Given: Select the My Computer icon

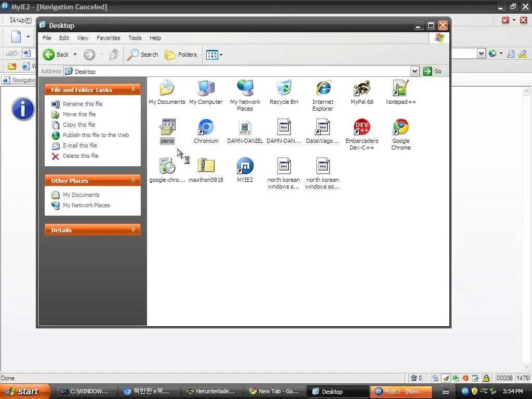Looking at the screenshot, I should (x=206, y=92).
